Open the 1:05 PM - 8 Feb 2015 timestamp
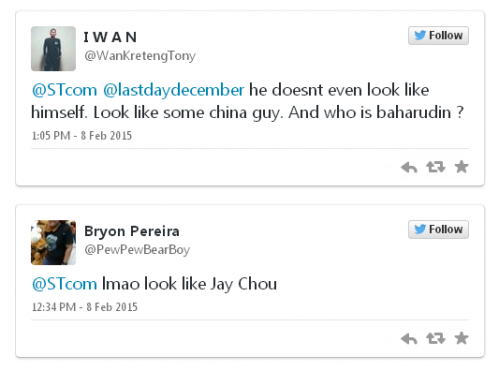The width and height of the screenshot is (499, 371). tap(82, 136)
